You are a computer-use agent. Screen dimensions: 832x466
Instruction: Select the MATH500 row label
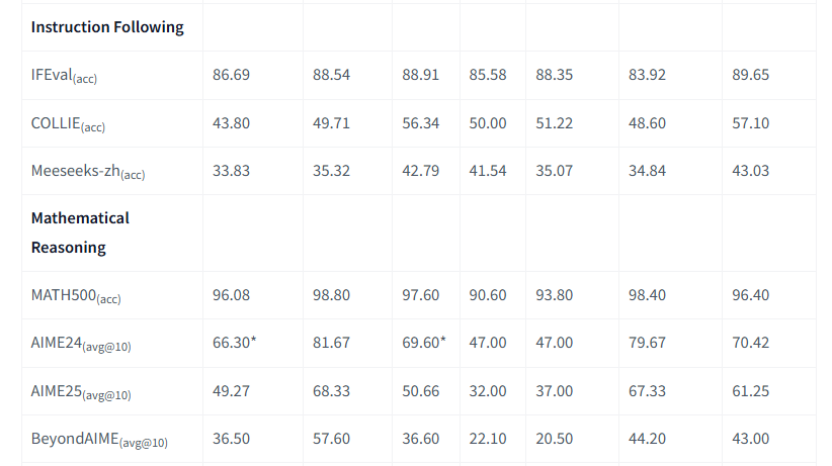coord(76,296)
